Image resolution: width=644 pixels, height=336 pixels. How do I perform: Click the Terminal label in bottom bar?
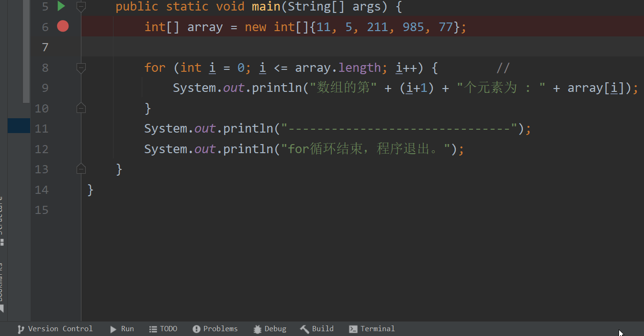pyautogui.click(x=377, y=329)
